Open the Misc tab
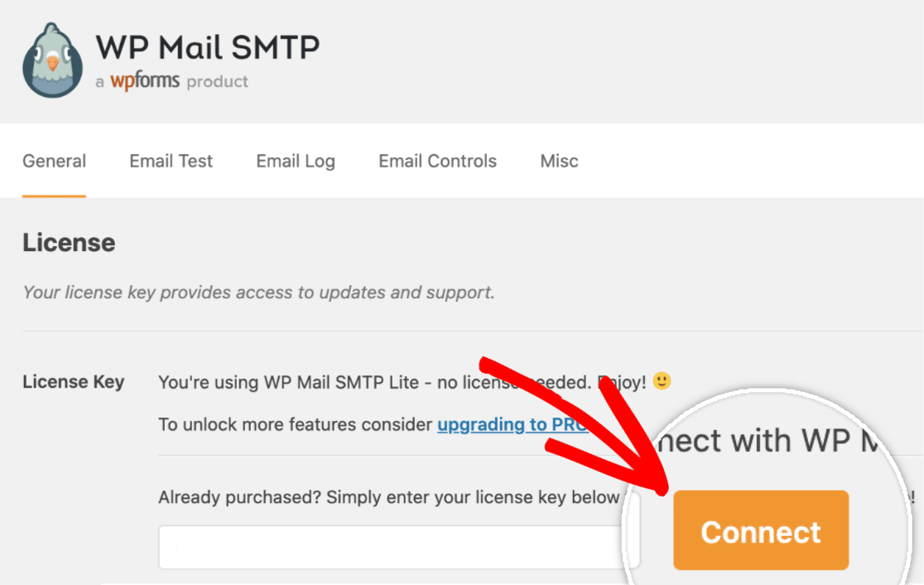Image resolution: width=924 pixels, height=585 pixels. click(x=559, y=161)
